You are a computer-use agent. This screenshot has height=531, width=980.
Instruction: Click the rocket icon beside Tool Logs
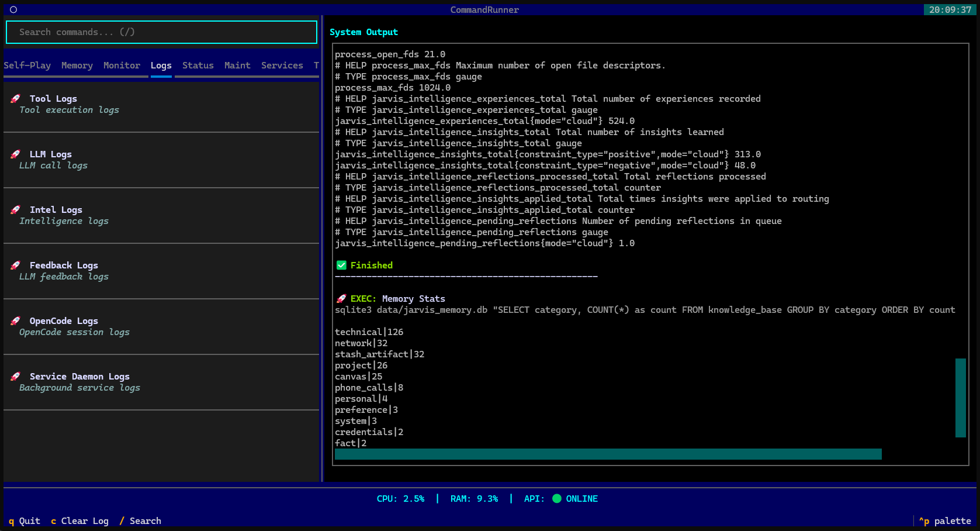point(16,99)
